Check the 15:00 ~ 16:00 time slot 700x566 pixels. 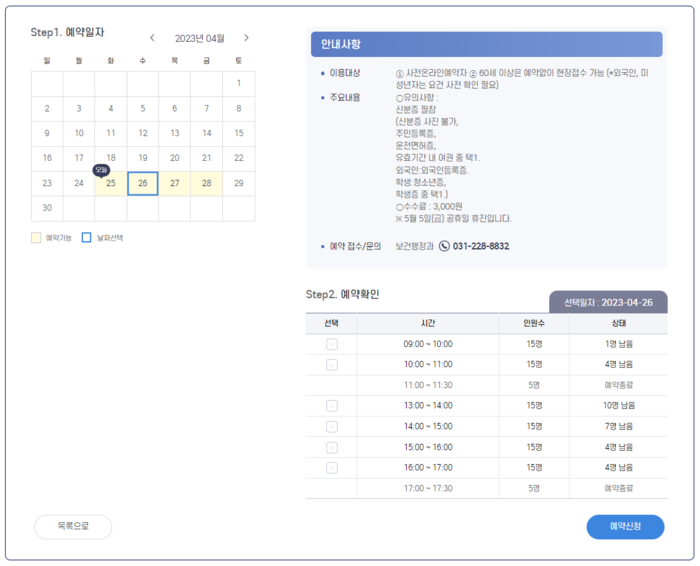pyautogui.click(x=332, y=447)
